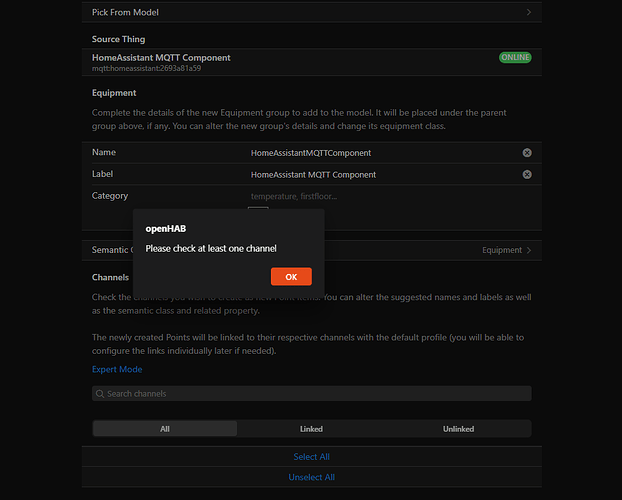
Task: Switch to the Linked channels tab
Action: (x=311, y=429)
